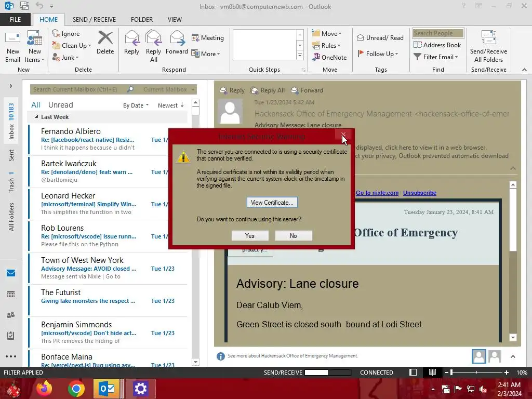Expand the Quick Steps gallery
The width and height of the screenshot is (532, 399).
pos(300,55)
